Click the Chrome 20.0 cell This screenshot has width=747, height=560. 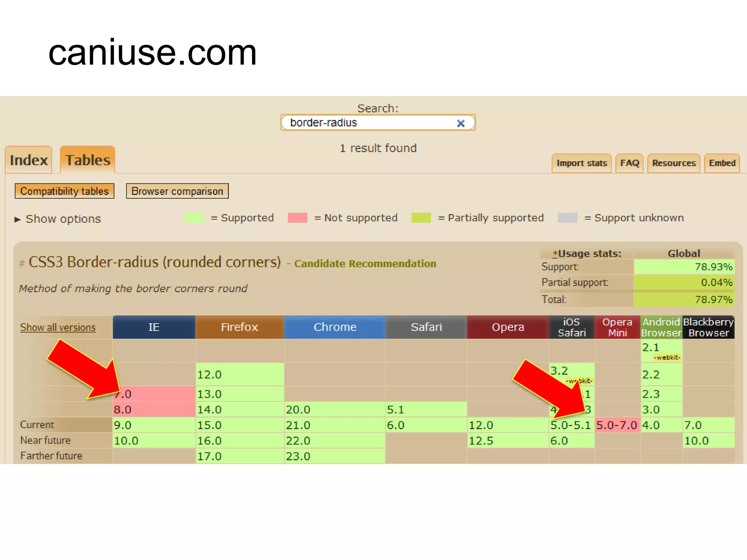tap(335, 409)
